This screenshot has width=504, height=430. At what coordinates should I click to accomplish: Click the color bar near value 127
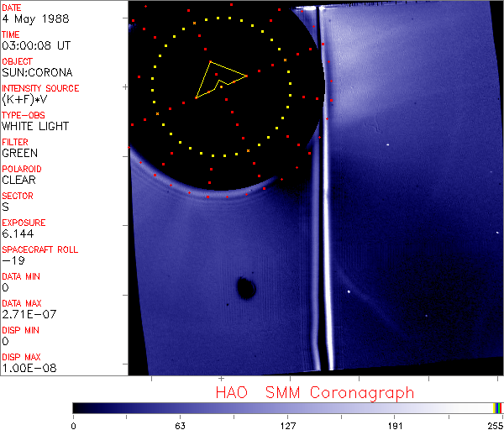click(x=288, y=407)
